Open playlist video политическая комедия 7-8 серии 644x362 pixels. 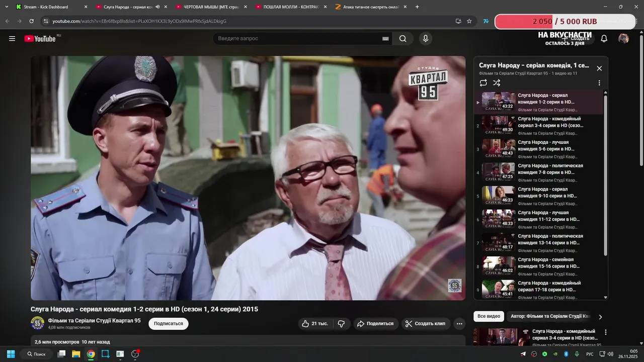539,173
